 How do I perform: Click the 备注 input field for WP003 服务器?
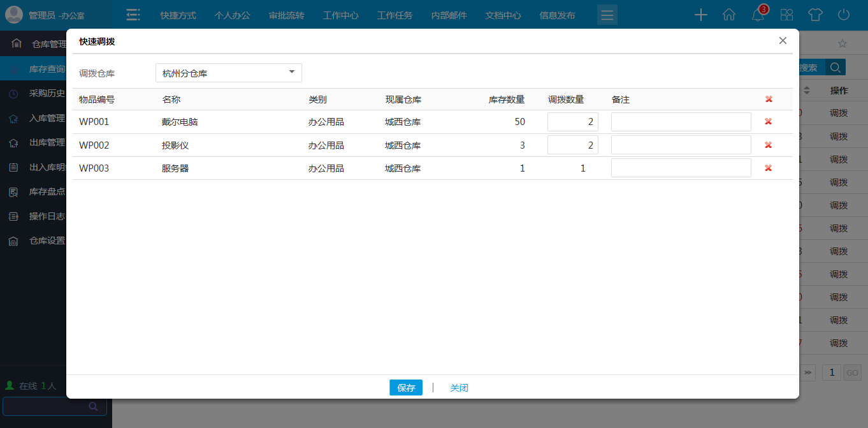click(x=681, y=168)
